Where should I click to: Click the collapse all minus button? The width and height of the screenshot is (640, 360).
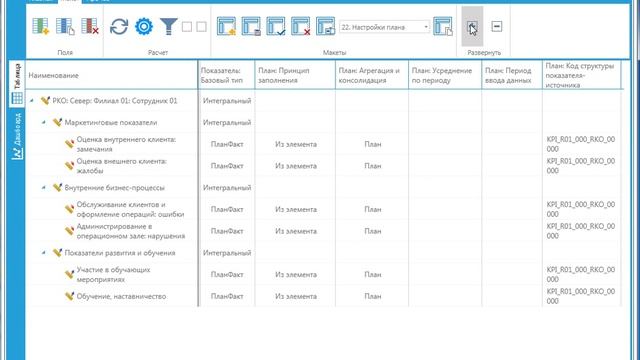tap(497, 27)
